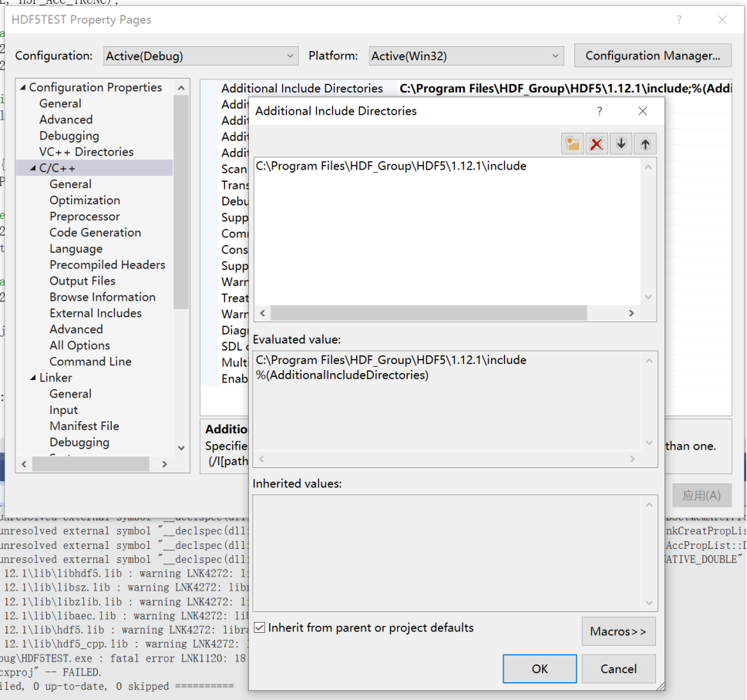
Task: Select Advanced under Configuration Properties
Action: (66, 119)
